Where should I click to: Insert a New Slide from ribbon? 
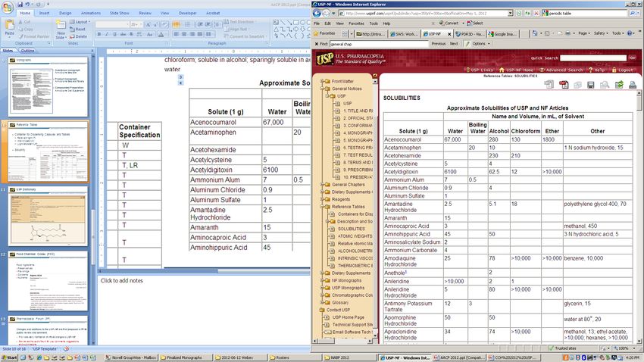point(61,30)
